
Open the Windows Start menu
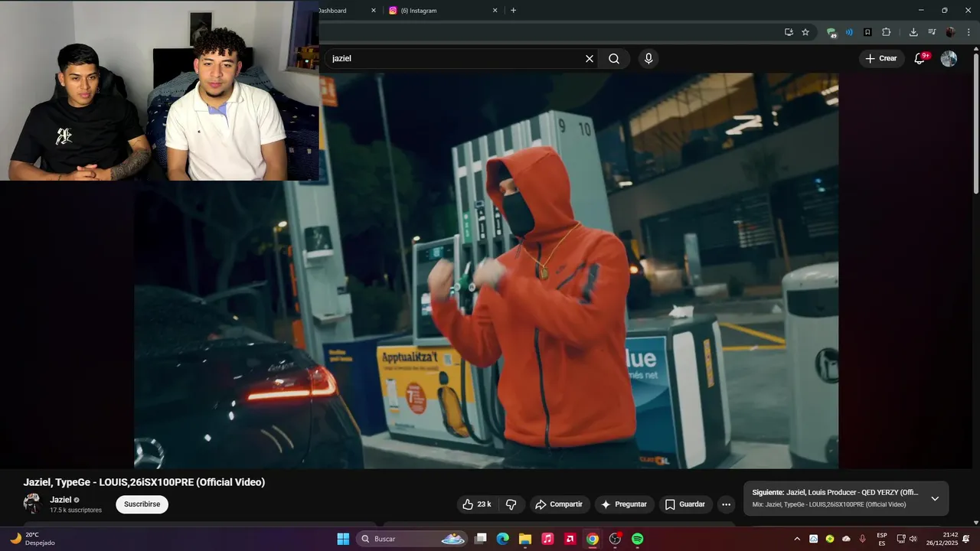[343, 539]
